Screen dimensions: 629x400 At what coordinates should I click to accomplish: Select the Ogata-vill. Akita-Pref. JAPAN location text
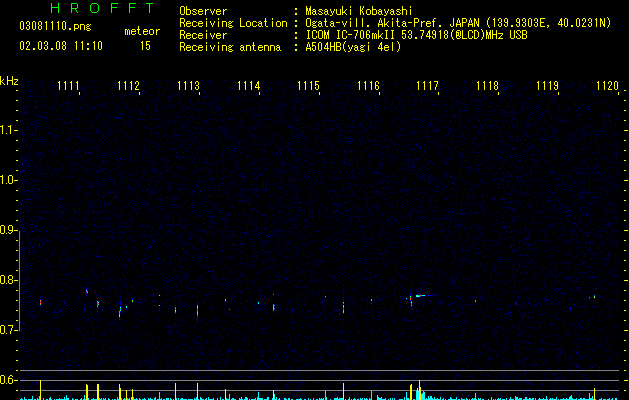point(458,23)
